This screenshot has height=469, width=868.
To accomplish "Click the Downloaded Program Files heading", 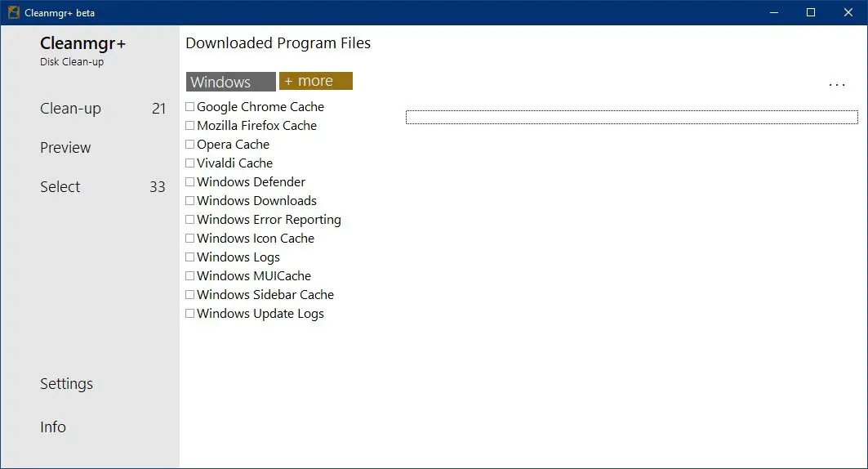I will pos(278,43).
